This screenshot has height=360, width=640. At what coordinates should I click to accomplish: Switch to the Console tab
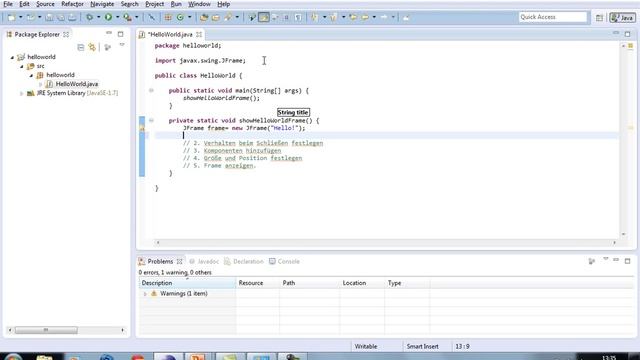pos(284,262)
